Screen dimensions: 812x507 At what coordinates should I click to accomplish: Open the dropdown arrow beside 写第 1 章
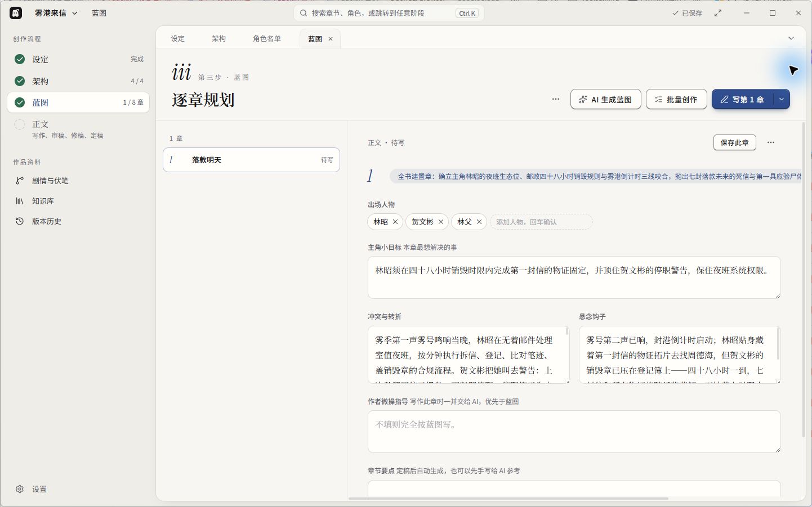[782, 99]
